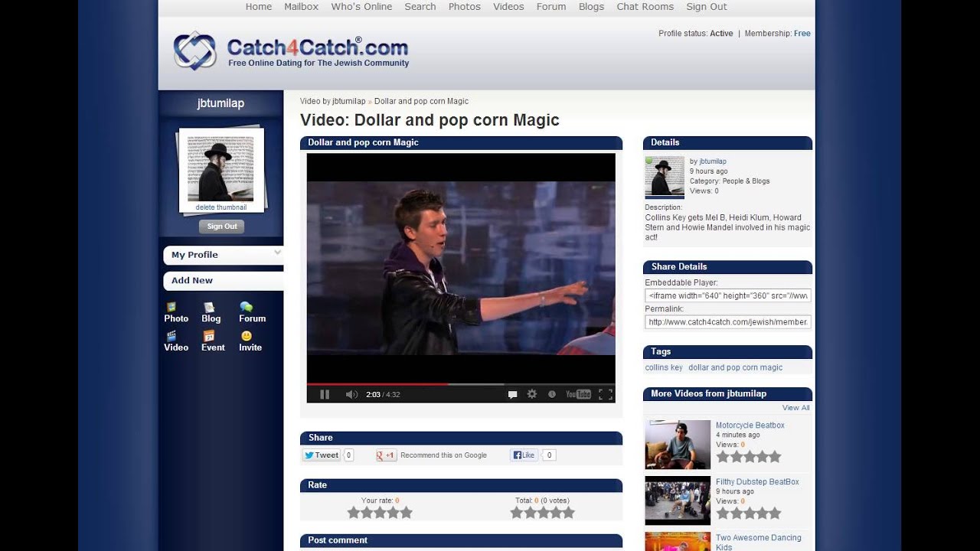Click the Tweet count box
The height and width of the screenshot is (551, 980).
[348, 455]
